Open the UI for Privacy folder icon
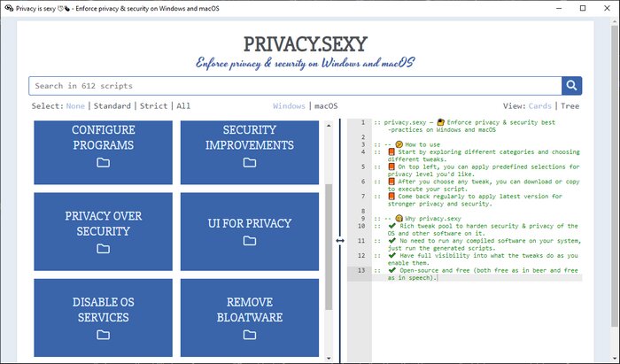This screenshot has height=364, width=620. coord(250,241)
